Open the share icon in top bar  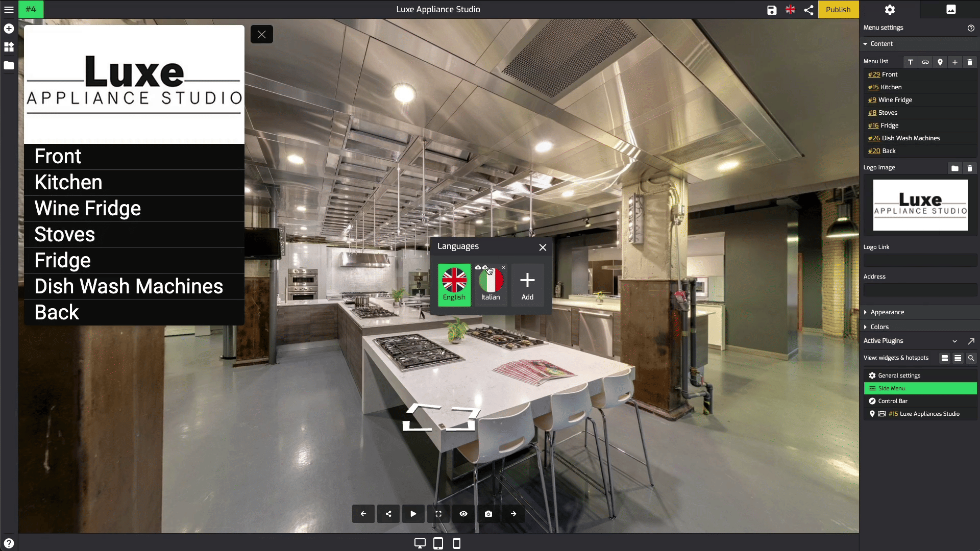(808, 10)
